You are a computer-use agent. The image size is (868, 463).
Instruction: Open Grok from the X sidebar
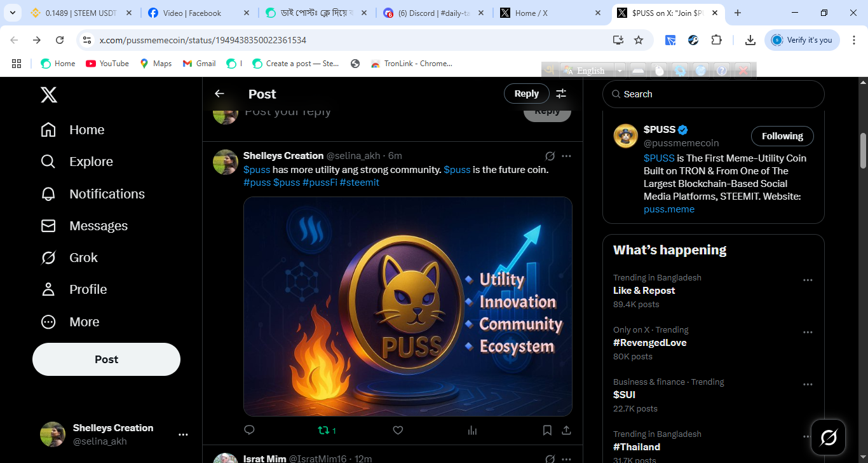69,258
